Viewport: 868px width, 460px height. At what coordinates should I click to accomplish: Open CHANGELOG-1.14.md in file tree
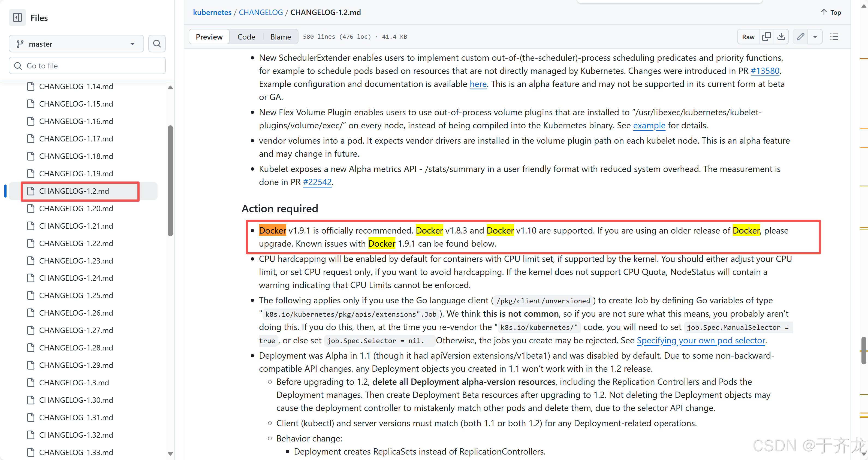point(76,87)
